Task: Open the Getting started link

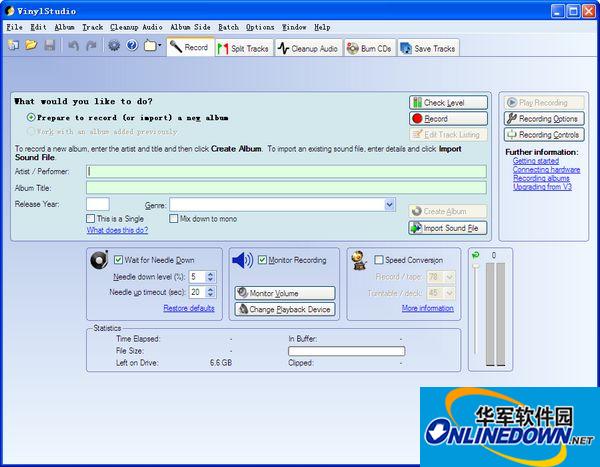Action: (x=536, y=161)
